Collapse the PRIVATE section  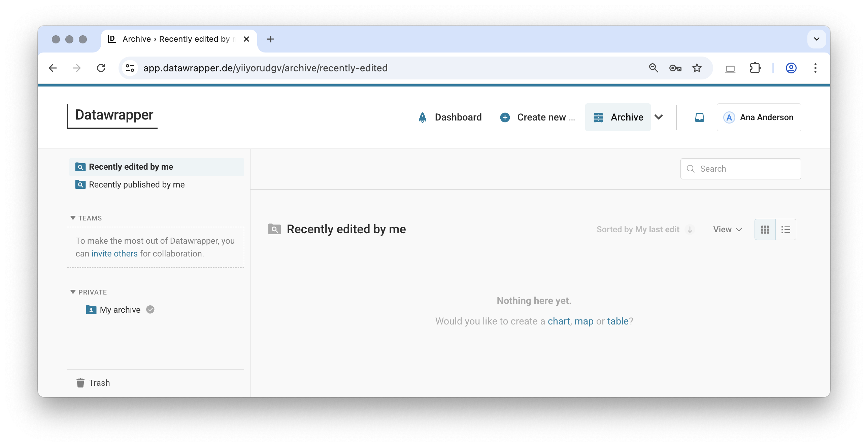[x=73, y=292]
